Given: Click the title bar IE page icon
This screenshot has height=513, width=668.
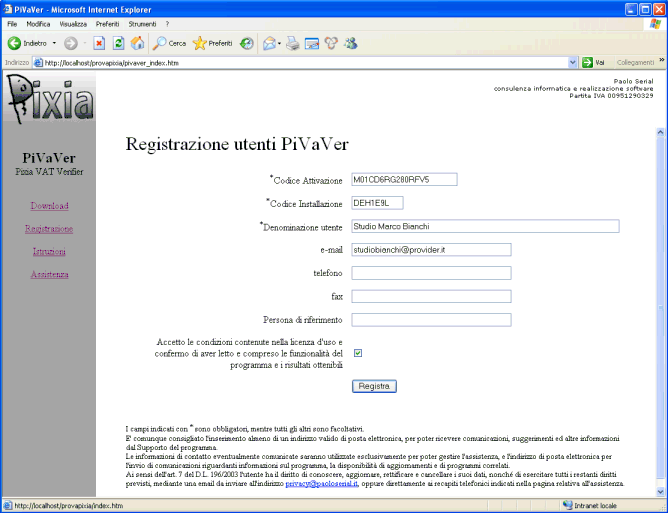Looking at the screenshot, I should 8,9.
